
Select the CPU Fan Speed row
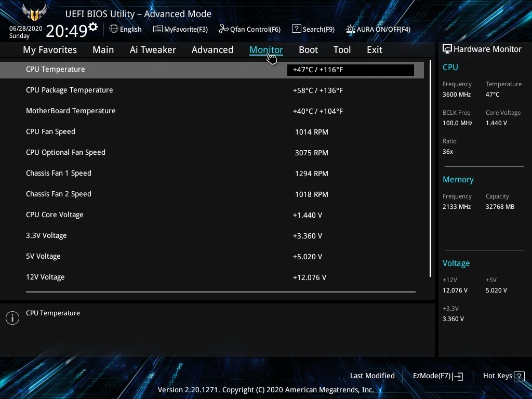[x=208, y=132]
